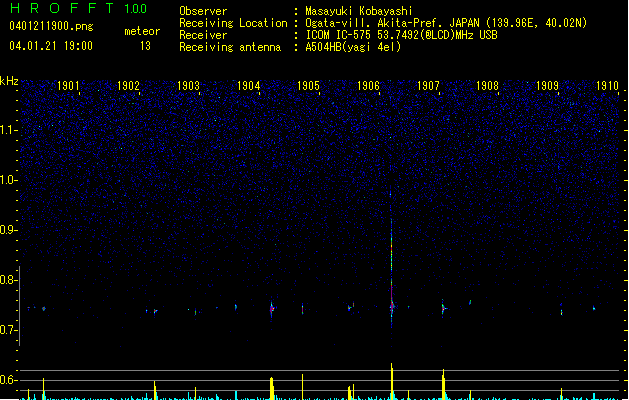629x400 pixels.
Task: Click the 1903 time axis label
Action: (188, 86)
